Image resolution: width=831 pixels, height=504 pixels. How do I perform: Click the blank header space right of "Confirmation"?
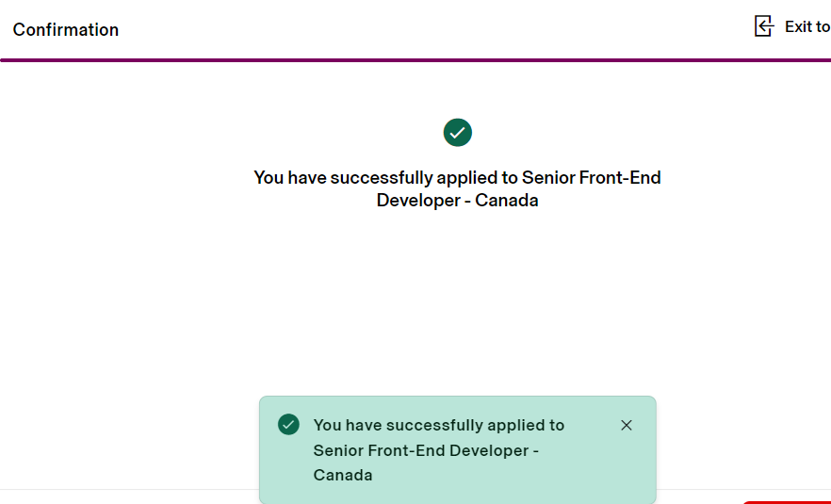(x=424, y=28)
